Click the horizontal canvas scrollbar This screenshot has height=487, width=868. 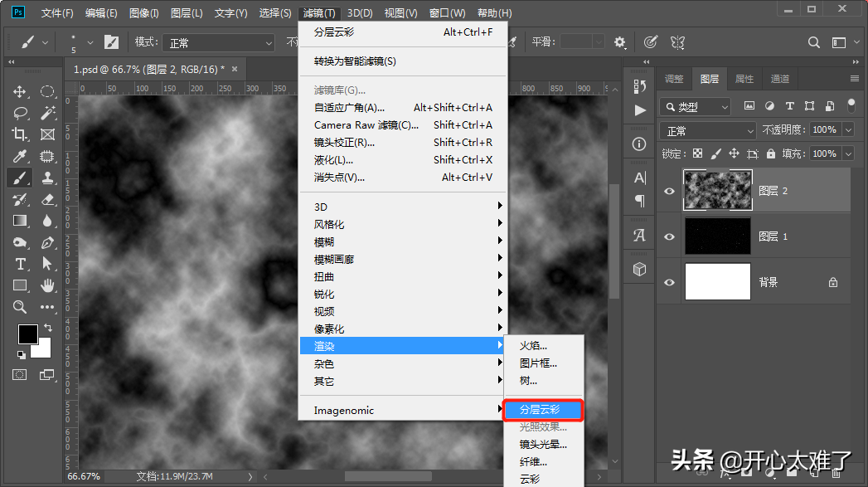pyautogui.click(x=387, y=476)
